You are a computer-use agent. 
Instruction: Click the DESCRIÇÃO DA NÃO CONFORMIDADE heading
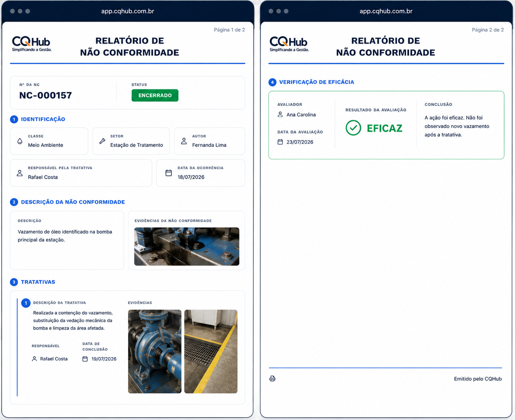point(73,202)
